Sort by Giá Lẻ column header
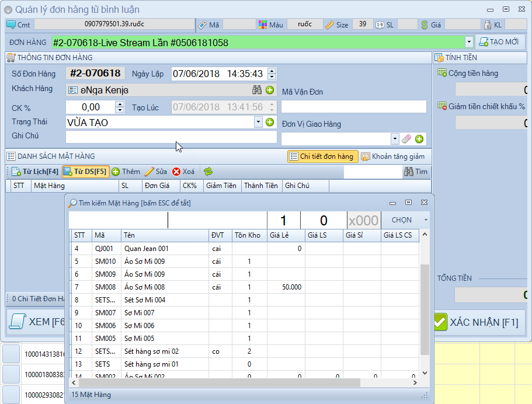 pyautogui.click(x=286, y=235)
